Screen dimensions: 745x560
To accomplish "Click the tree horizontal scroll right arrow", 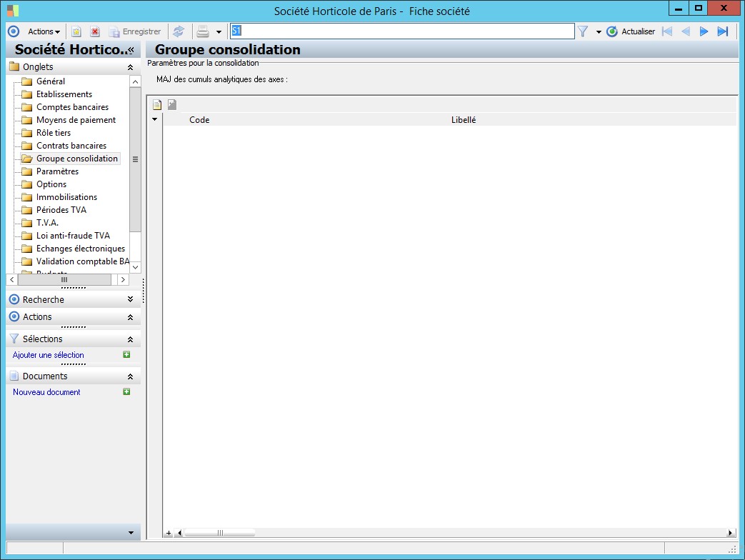I will (x=123, y=280).
